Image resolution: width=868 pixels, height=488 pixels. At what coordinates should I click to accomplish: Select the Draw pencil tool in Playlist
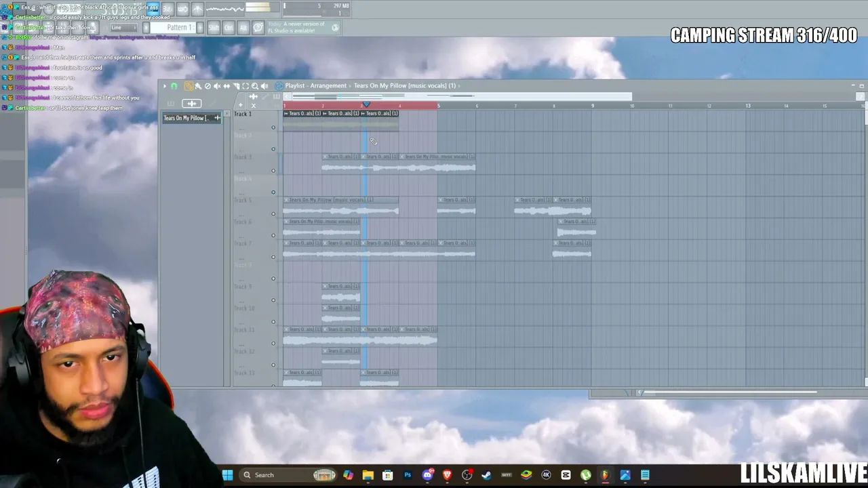[189, 86]
